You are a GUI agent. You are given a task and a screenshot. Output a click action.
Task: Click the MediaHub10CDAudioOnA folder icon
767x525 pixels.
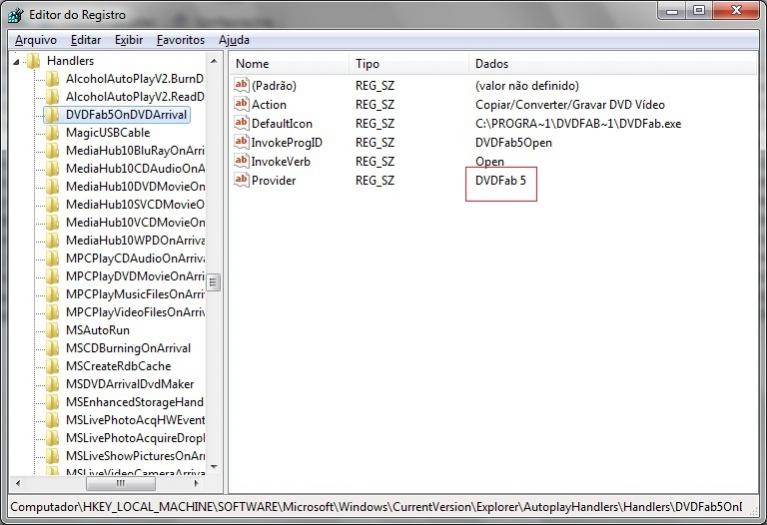point(52,169)
